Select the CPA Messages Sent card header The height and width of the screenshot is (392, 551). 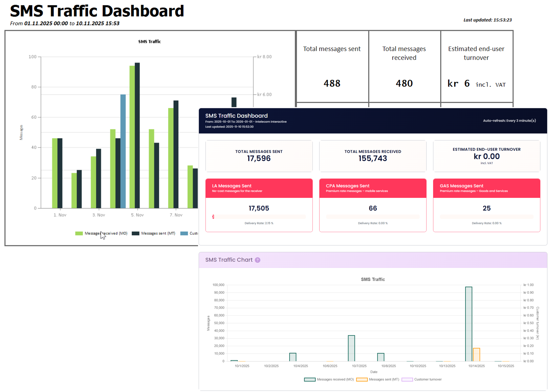pos(372,188)
